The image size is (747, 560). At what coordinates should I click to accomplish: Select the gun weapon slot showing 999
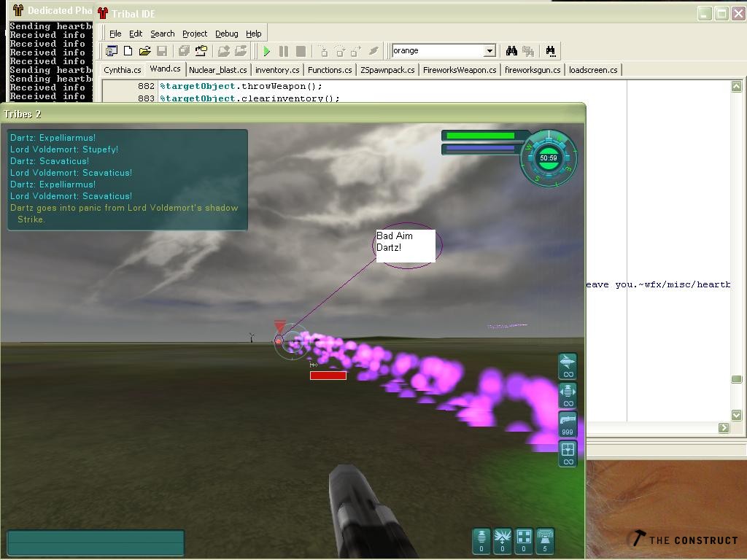(568, 424)
